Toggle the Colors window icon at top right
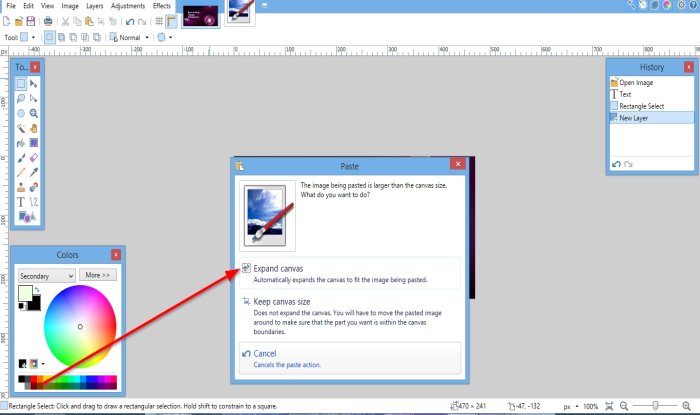 pyautogui.click(x=667, y=5)
